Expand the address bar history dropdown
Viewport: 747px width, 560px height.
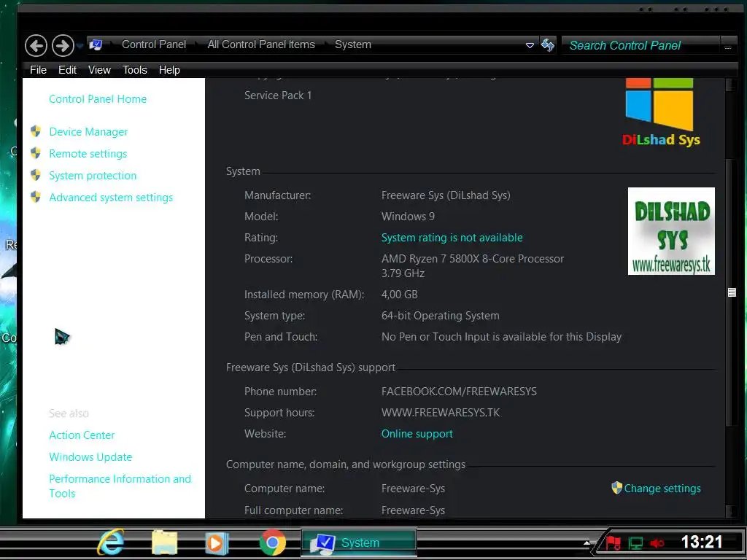[530, 45]
